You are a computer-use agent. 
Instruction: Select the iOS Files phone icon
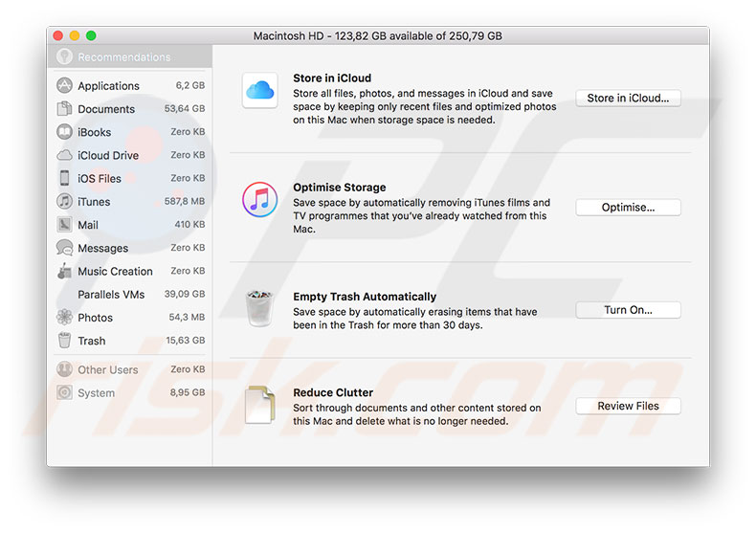tap(64, 178)
